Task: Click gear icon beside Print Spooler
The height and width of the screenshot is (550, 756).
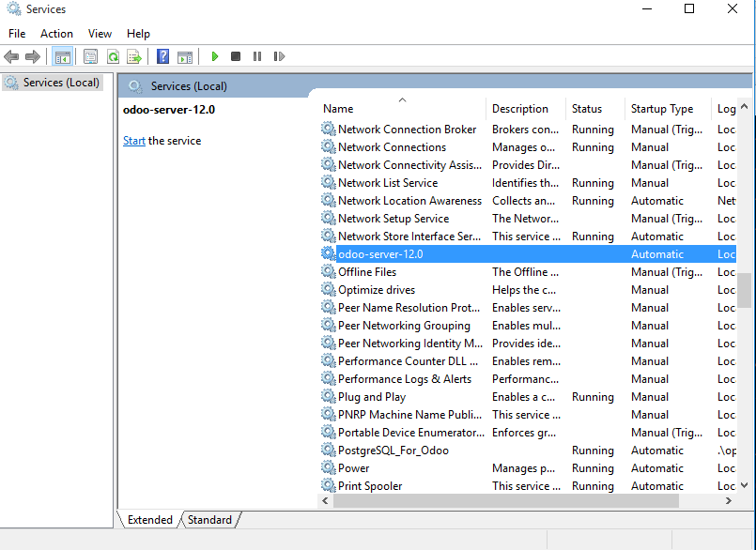Action: click(329, 485)
